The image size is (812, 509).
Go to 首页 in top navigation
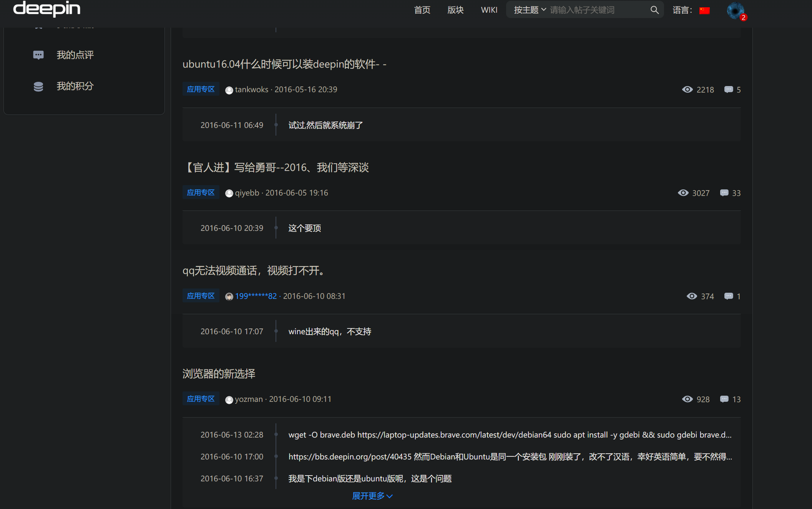tap(422, 10)
